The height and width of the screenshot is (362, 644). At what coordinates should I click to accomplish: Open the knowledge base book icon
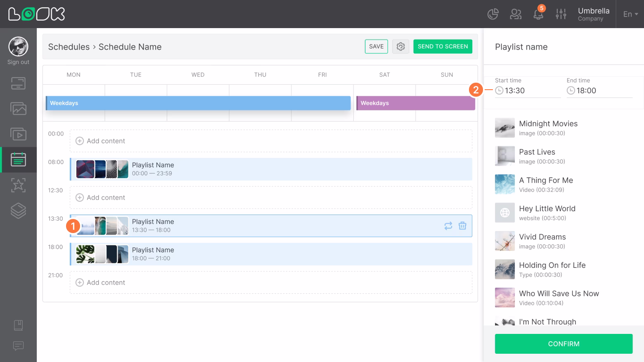coord(18,326)
